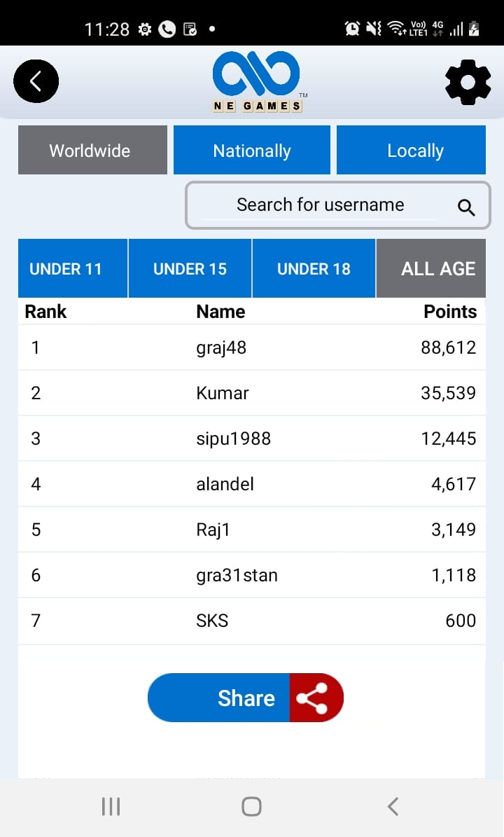The image size is (504, 837).
Task: Filter by UNDER 15 age group
Action: tap(190, 268)
